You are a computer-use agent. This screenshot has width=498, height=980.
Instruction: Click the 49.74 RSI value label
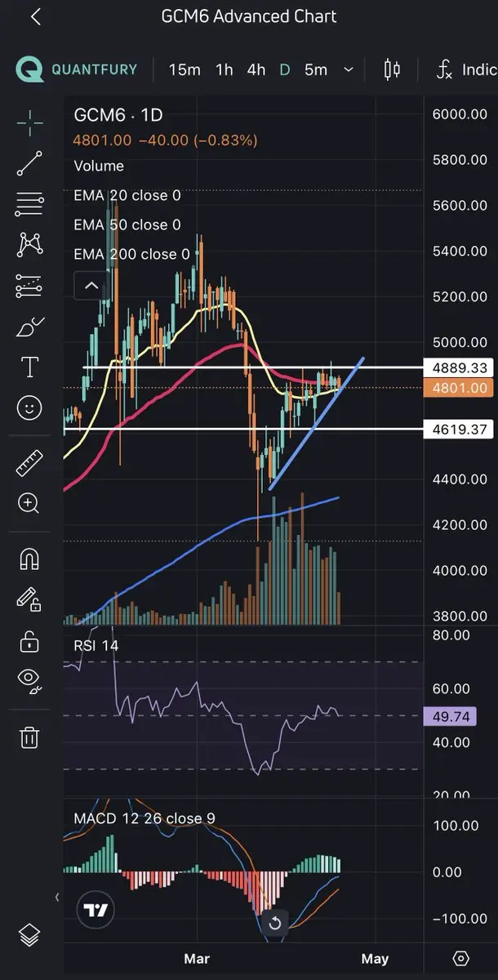tap(451, 716)
